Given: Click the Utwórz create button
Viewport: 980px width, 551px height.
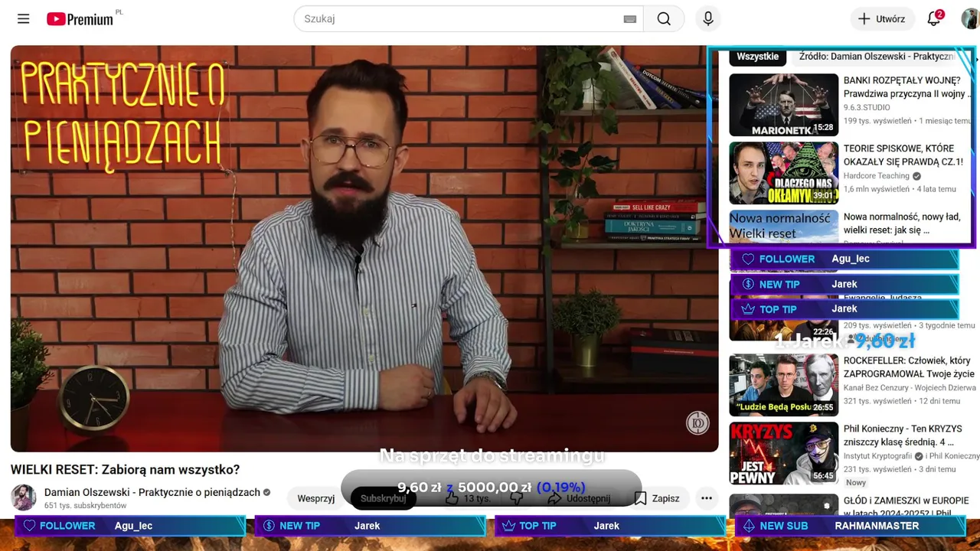Looking at the screenshot, I should (882, 19).
